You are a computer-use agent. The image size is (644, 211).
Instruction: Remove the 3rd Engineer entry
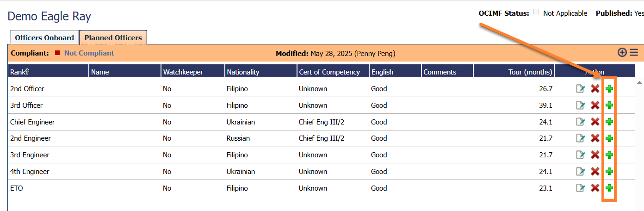(595, 155)
